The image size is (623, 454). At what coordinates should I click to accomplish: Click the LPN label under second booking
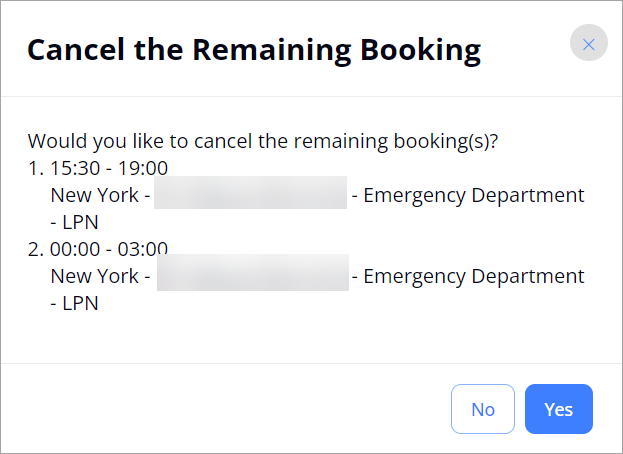(x=80, y=303)
